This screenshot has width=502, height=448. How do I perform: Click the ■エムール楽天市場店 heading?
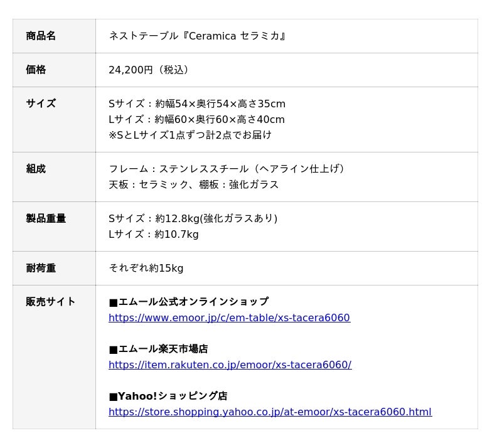point(159,349)
